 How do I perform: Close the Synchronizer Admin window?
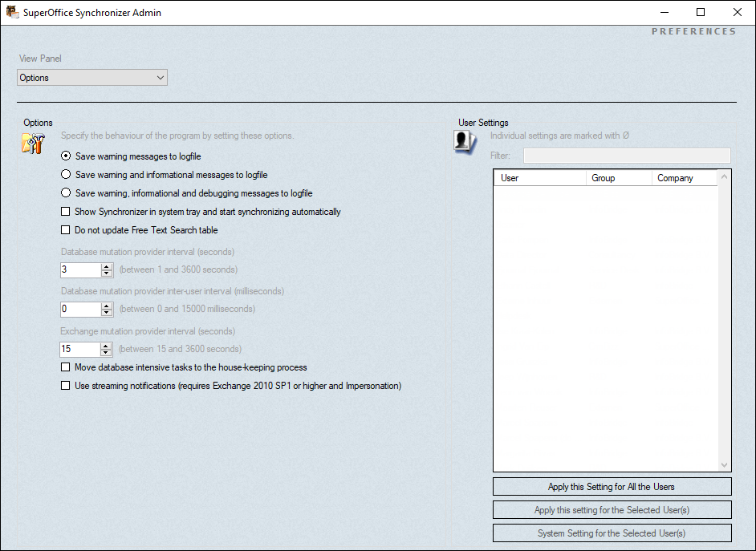point(738,13)
